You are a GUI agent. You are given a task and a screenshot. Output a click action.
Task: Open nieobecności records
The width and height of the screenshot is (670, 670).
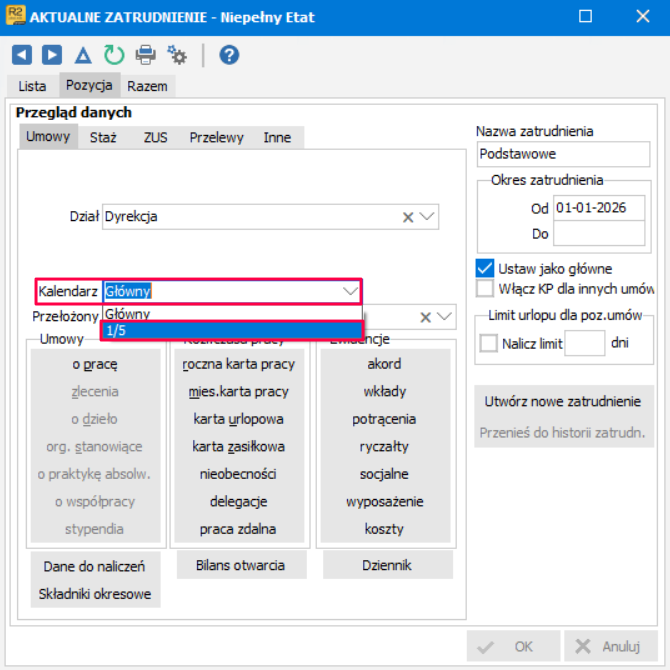tap(238, 474)
